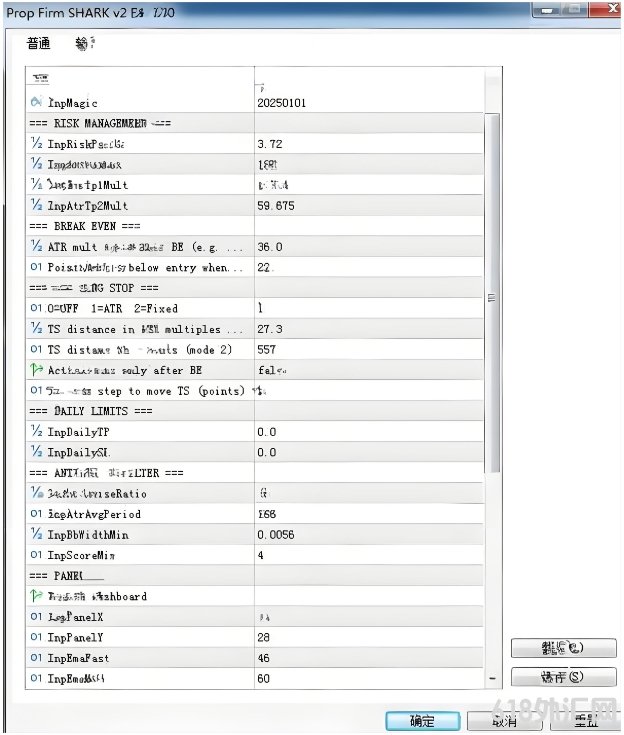Click the '=== RISK MANAGEMENT ===' header row
Image resolution: width=624 pixels, height=735 pixels.
pos(255,123)
